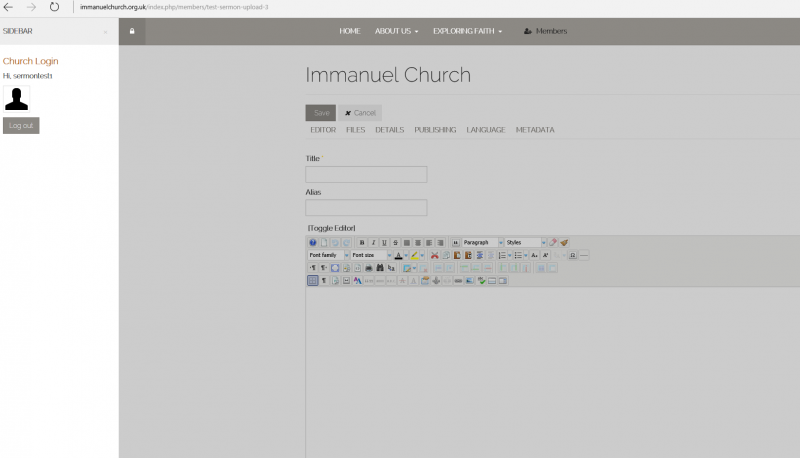Click the Log out button
The image size is (800, 458).
(21, 125)
